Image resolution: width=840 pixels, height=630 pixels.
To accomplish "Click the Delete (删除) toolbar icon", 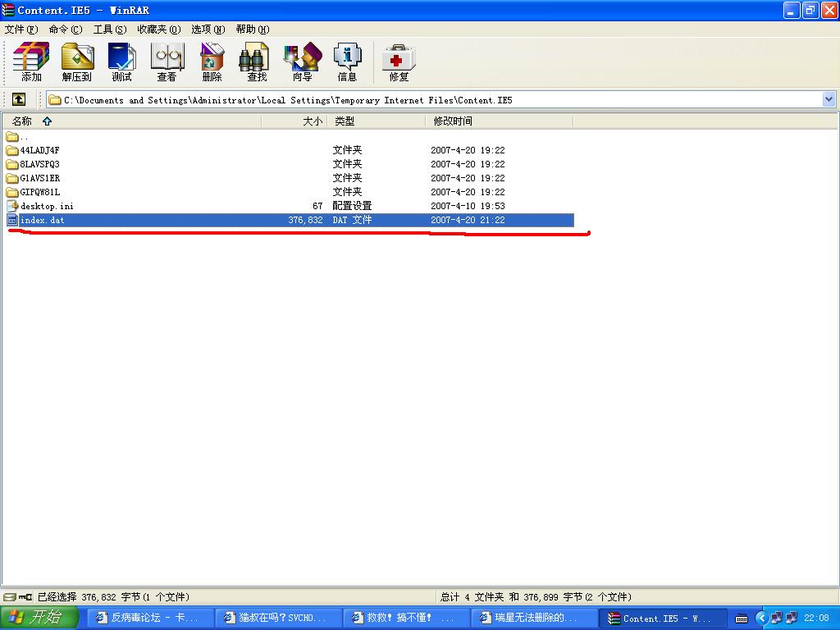I will (x=212, y=62).
